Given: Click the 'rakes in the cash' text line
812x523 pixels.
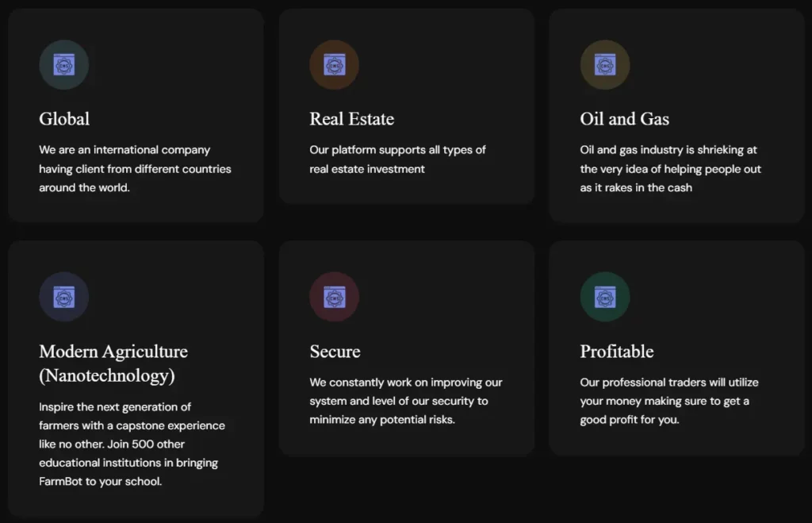Looking at the screenshot, I should [636, 188].
